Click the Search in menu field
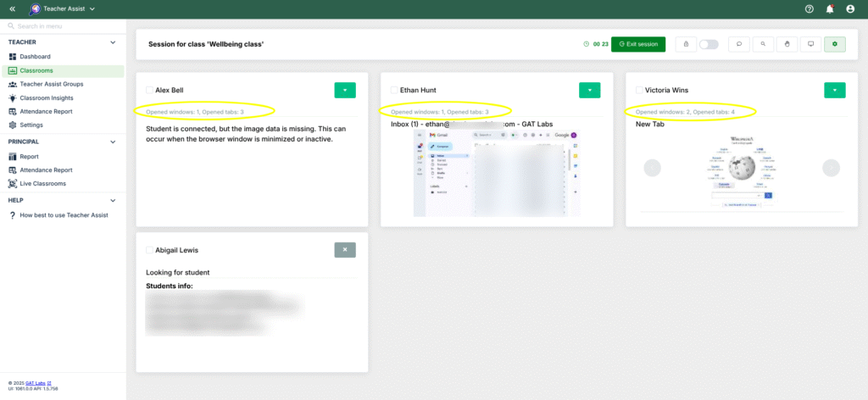Screen dimensions: 868x400 [x=63, y=26]
